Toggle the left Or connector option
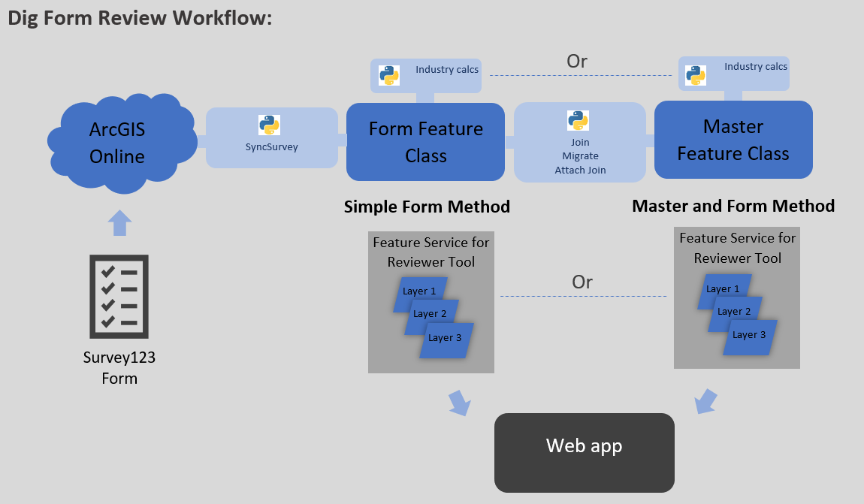Viewport: 864px width, 504px height. pos(577,62)
